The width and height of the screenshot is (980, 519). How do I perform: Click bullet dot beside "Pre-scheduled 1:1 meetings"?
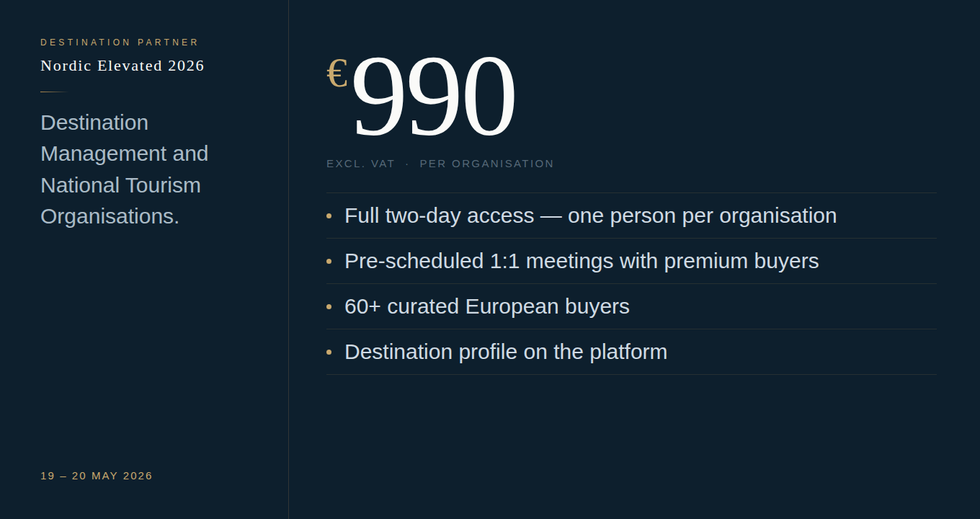(329, 261)
